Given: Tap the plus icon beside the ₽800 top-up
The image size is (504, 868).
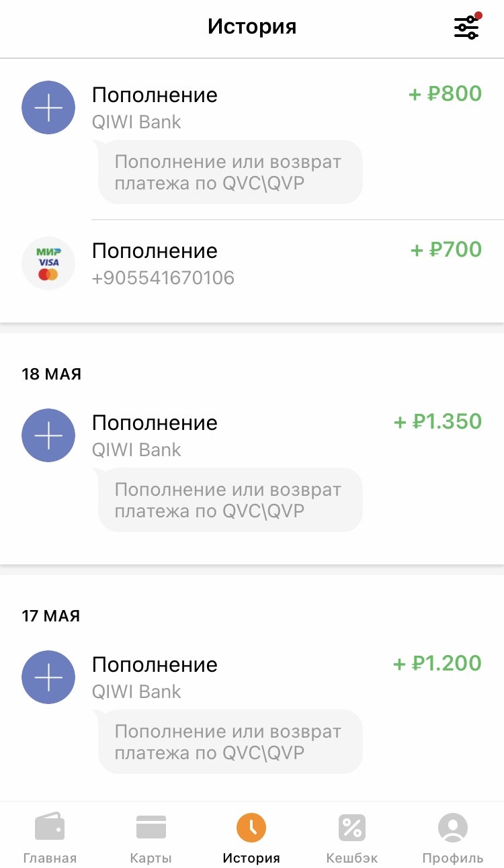Looking at the screenshot, I should (48, 107).
